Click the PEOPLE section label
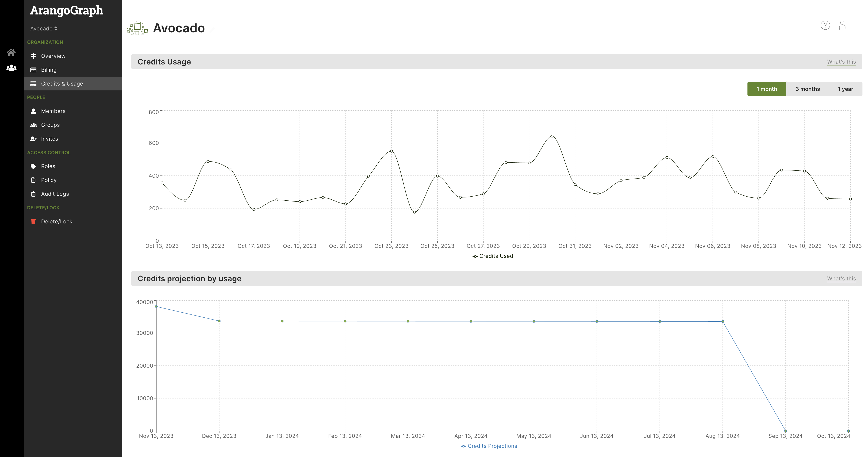868x457 pixels. [x=36, y=97]
